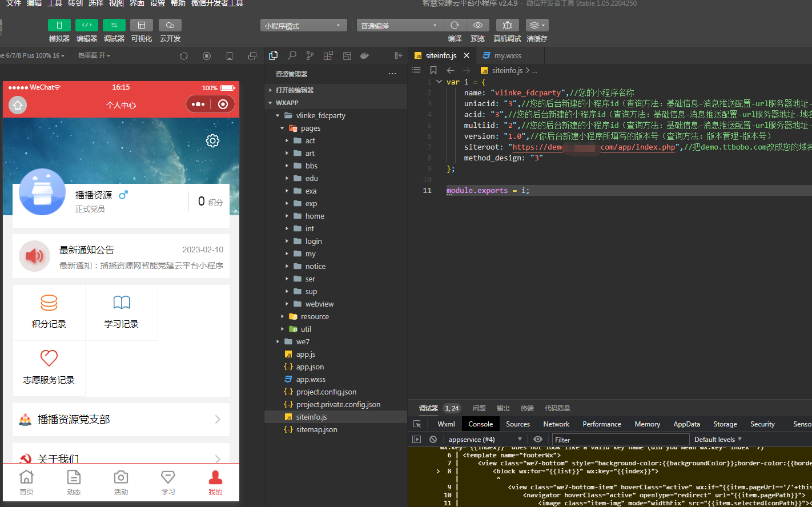812x507 pixels.
Task: Open the Docker whale icon
Action: (365, 55)
